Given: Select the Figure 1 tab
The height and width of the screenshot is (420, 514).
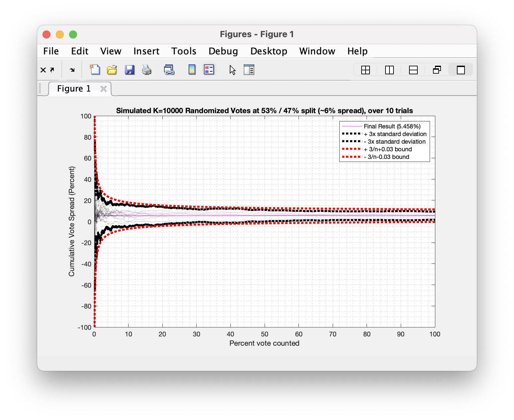Looking at the screenshot, I should (74, 88).
